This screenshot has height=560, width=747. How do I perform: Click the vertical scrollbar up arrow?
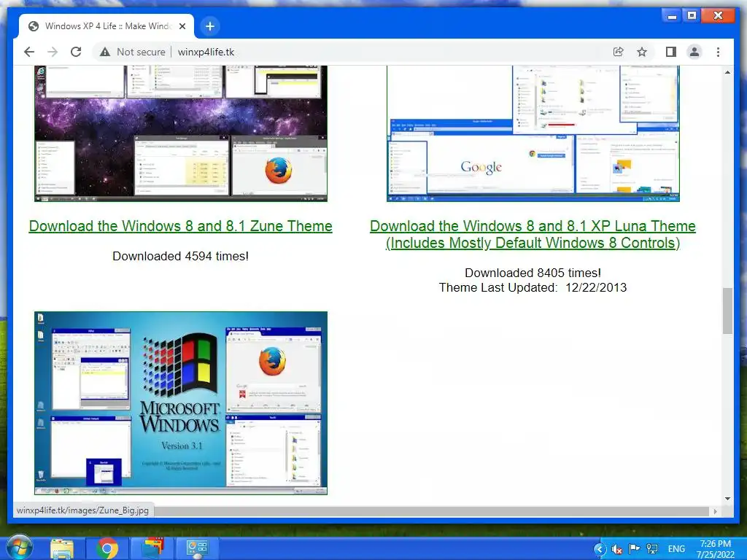[x=727, y=72]
